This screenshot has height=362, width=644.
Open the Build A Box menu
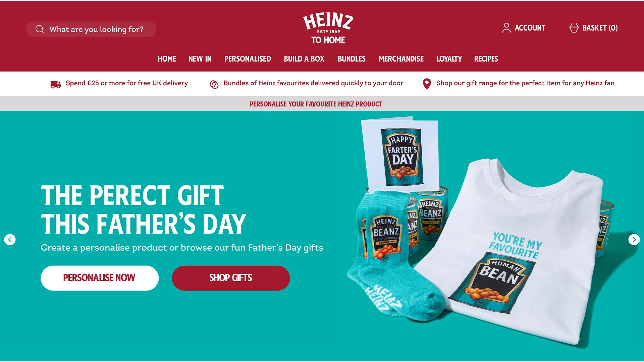tap(304, 59)
